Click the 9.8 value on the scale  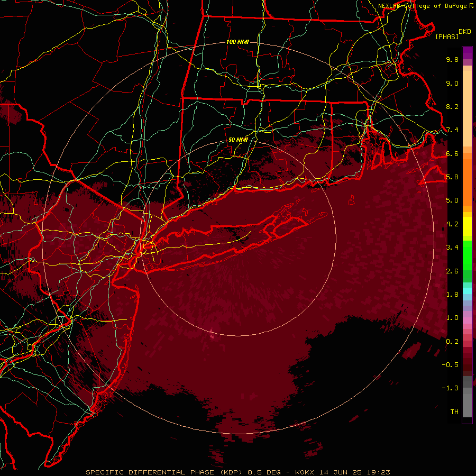(x=452, y=59)
